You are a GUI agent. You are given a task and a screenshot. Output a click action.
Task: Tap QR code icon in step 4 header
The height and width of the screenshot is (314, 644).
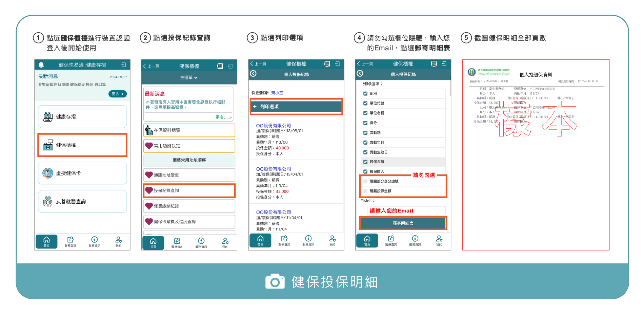point(434,64)
